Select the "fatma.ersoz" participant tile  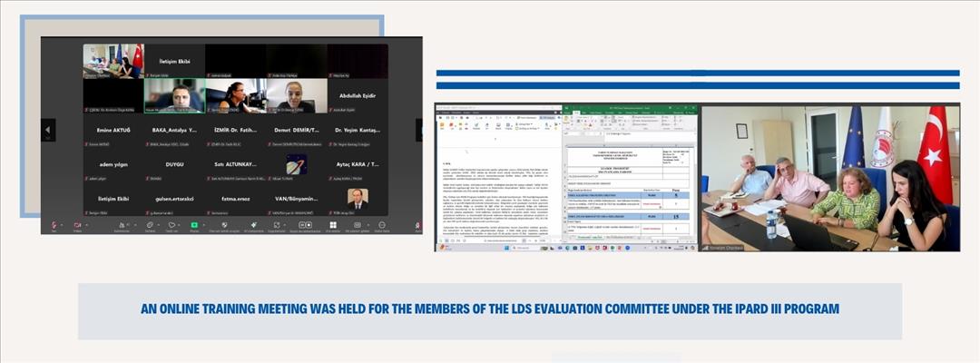click(x=236, y=200)
